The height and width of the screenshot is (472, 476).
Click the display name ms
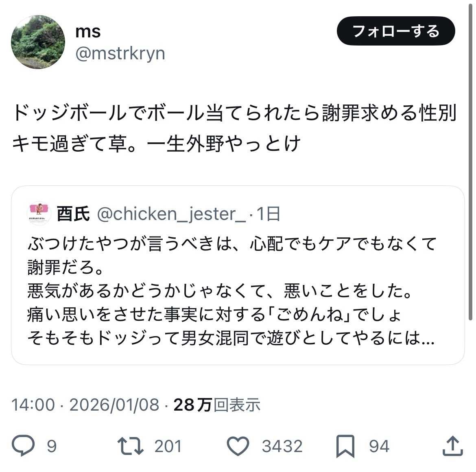[x=88, y=31]
